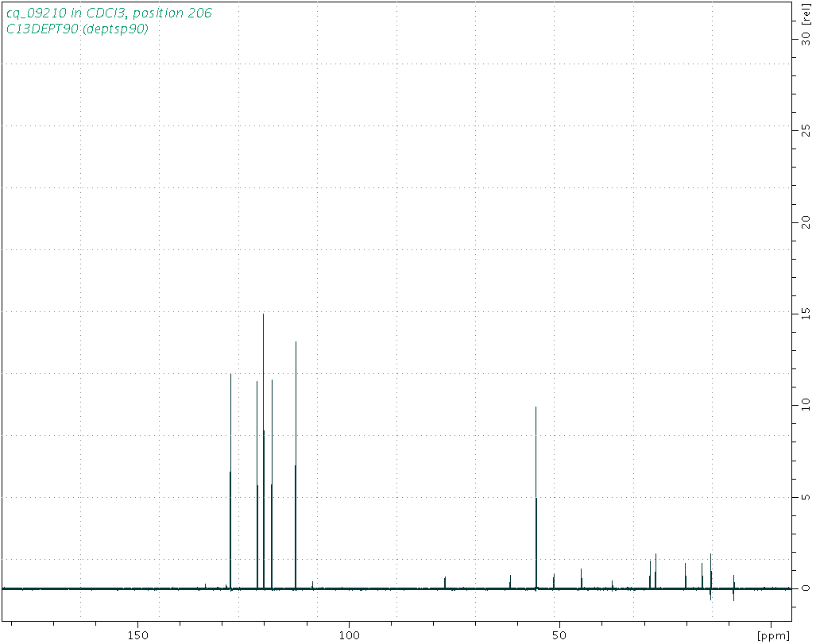This screenshot has width=816, height=644.
Task: Select the tallest peak near 120 ppm
Action: 263,450
